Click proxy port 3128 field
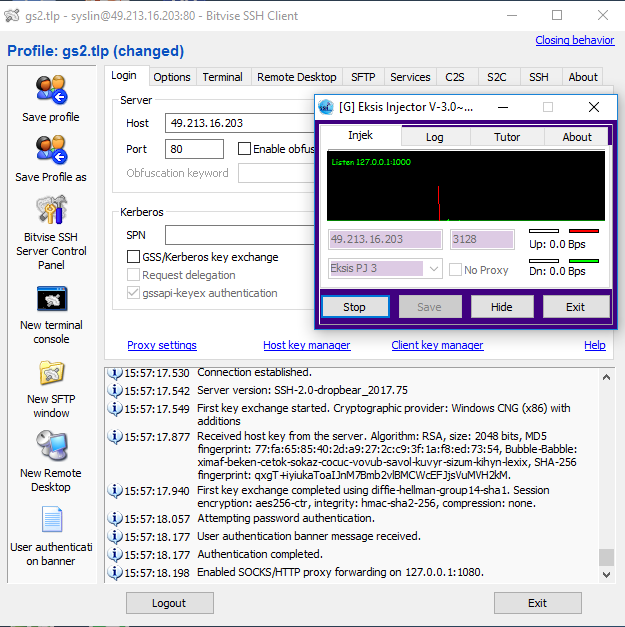 pos(482,239)
